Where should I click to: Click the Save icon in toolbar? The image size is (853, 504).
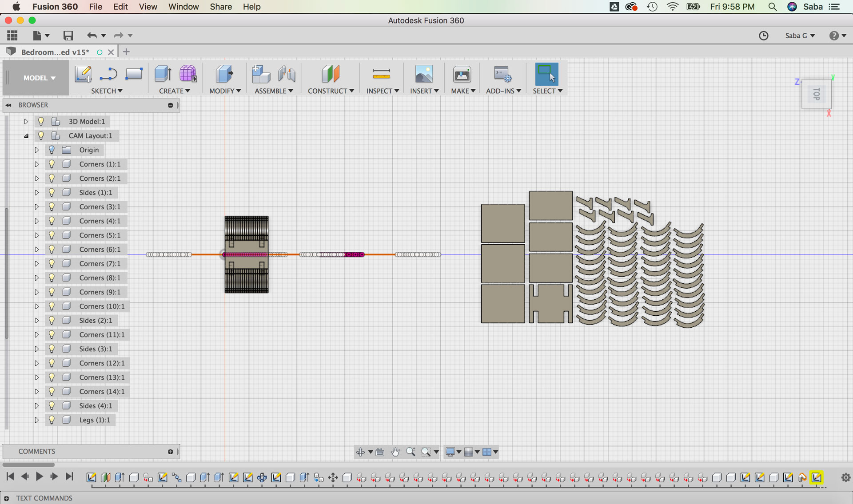coord(68,36)
